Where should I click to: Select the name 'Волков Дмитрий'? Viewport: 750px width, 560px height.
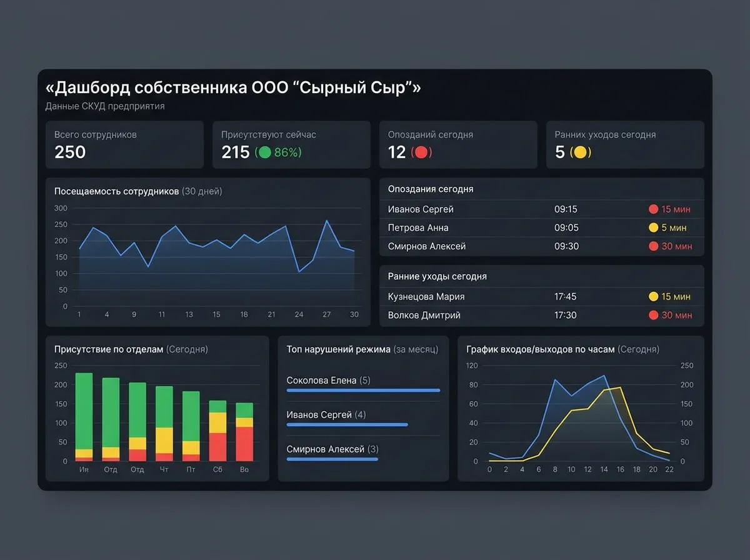pos(424,315)
